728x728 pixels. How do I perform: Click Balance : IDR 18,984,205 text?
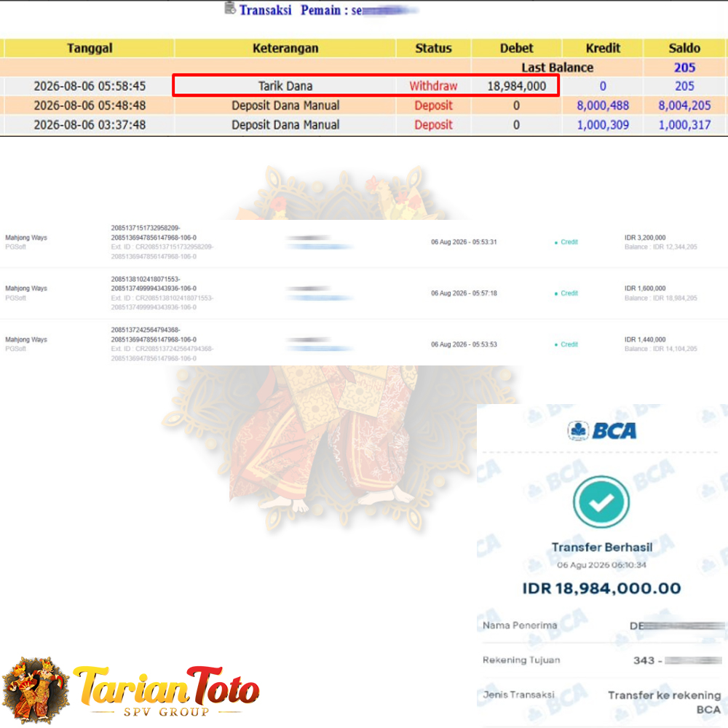(x=661, y=298)
